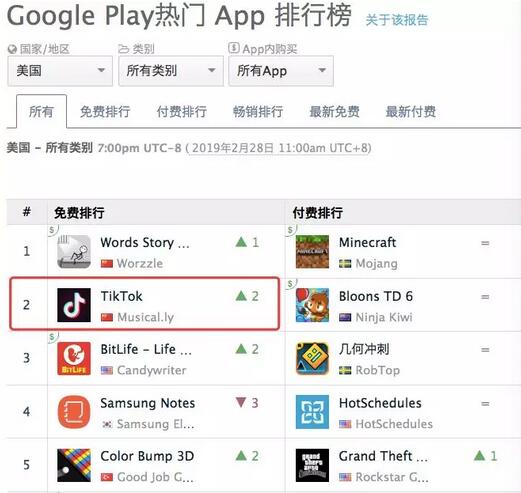
Task: Open the TikTok app icon
Action: click(74, 305)
